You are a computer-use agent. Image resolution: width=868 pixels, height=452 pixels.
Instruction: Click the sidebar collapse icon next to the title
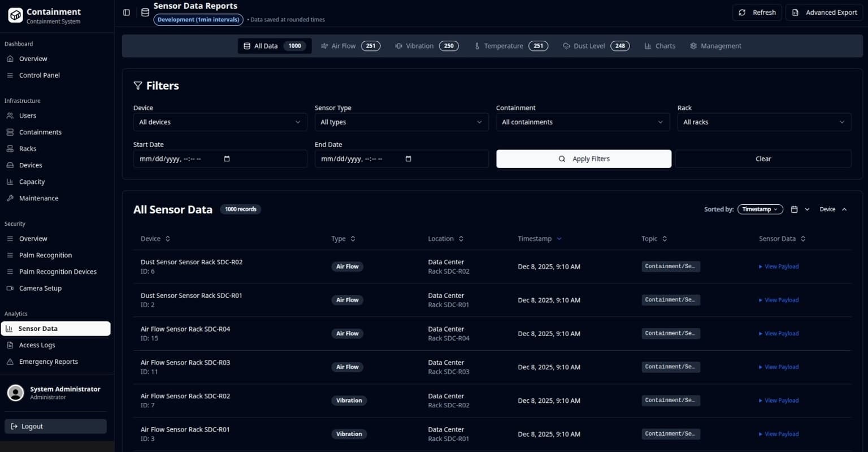pos(126,12)
